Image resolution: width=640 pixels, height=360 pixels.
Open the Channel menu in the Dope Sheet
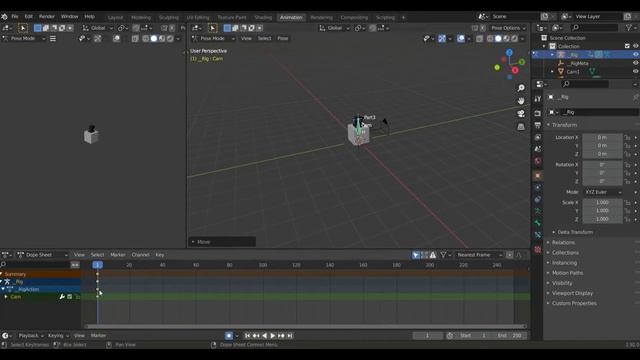click(140, 255)
